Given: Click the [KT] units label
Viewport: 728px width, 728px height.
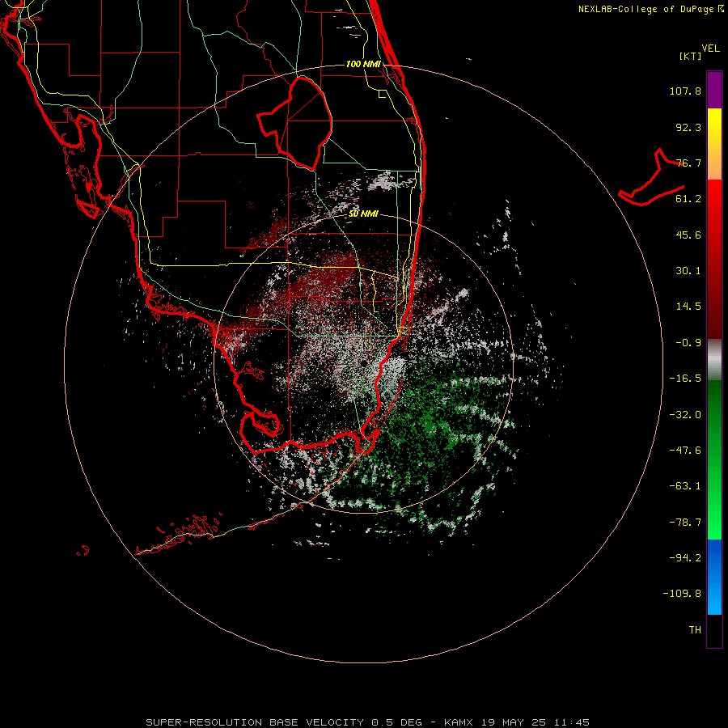Looking at the screenshot, I should [691, 56].
